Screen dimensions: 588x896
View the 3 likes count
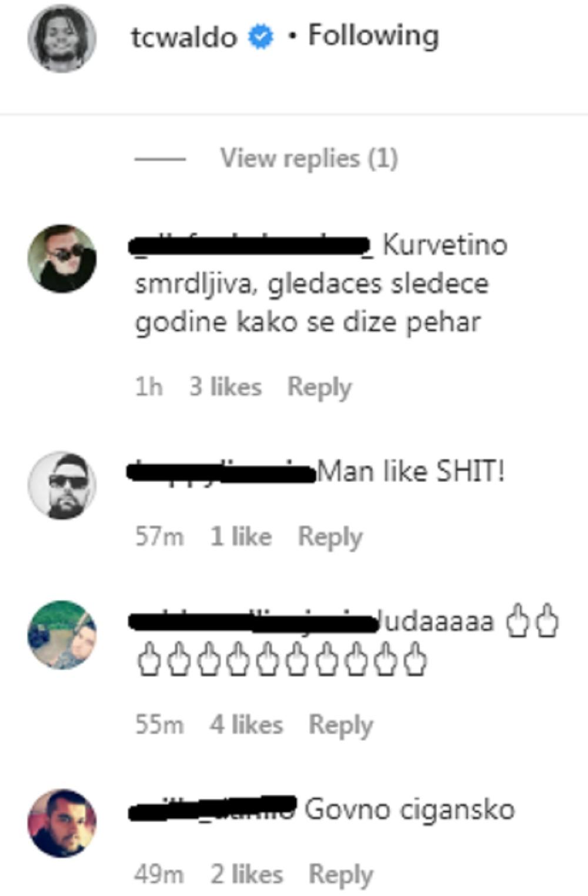[225, 387]
